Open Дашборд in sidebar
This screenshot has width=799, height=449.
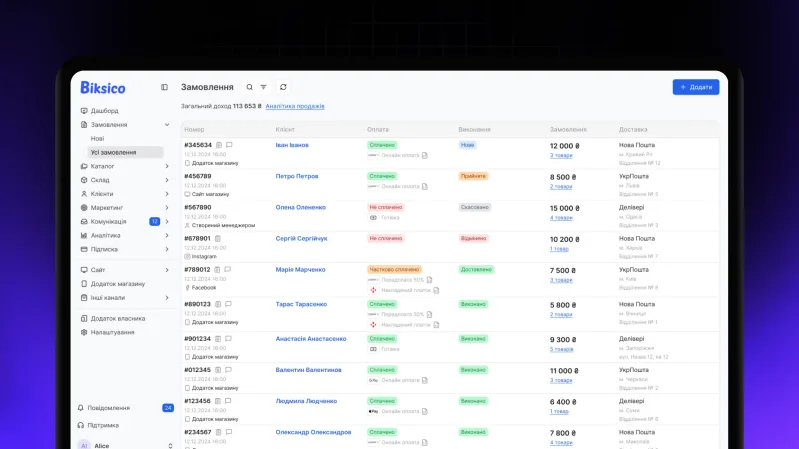104,111
